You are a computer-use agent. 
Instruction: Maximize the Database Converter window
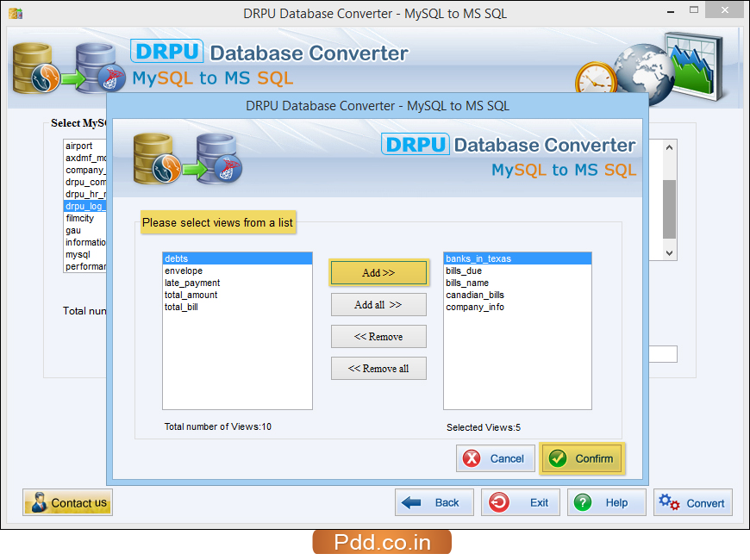pos(694,9)
